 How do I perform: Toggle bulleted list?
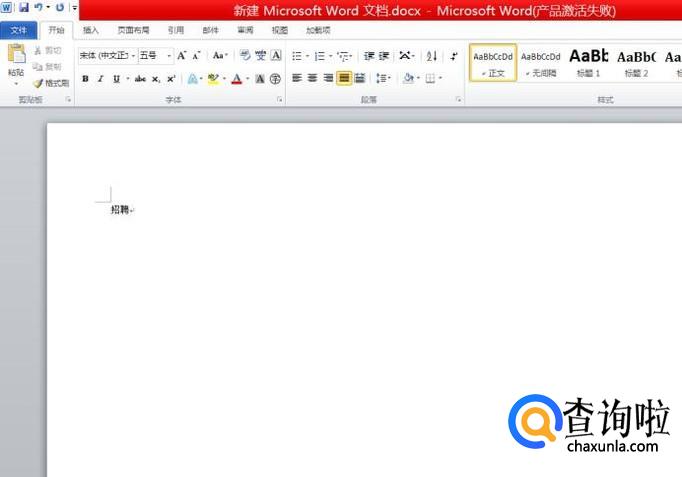[x=297, y=56]
